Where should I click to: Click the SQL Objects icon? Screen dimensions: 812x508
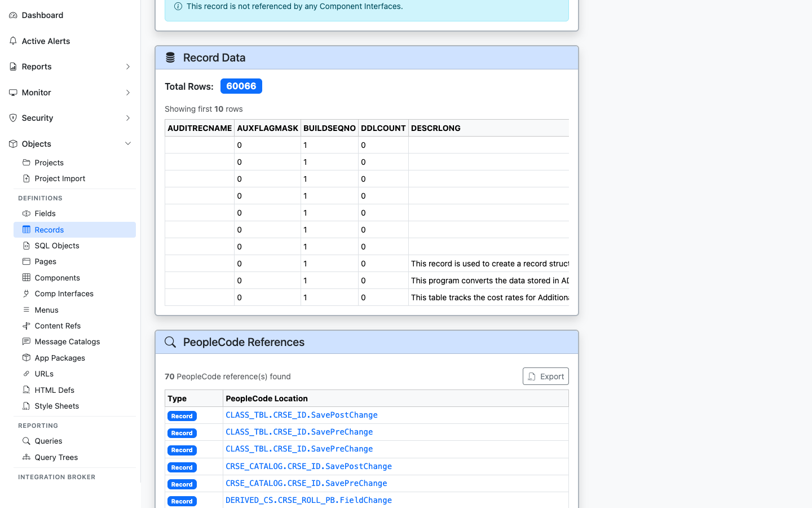click(x=27, y=246)
